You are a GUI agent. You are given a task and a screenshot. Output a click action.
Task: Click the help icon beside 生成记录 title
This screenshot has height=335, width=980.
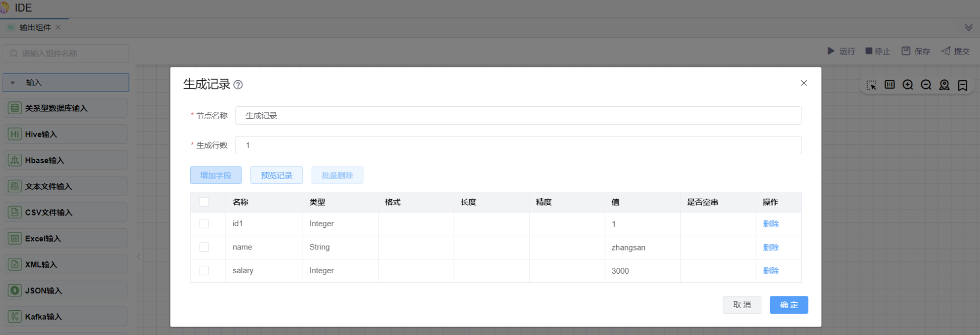coord(238,85)
